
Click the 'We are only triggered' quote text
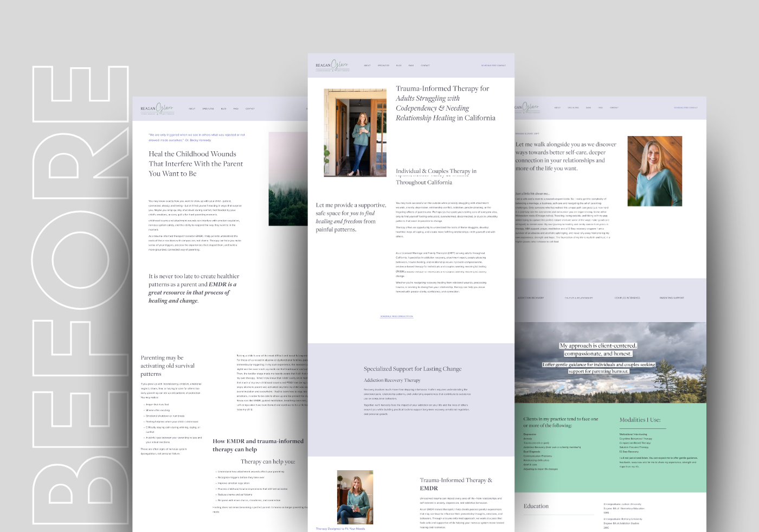point(197,137)
